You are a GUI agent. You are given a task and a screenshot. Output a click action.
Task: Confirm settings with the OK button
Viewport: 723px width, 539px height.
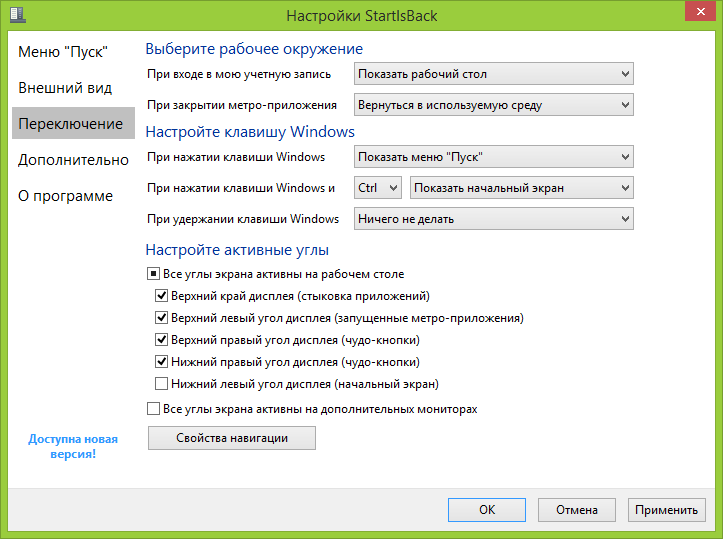486,509
